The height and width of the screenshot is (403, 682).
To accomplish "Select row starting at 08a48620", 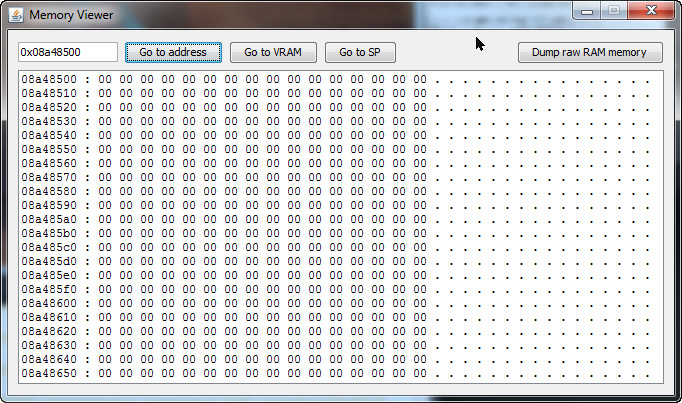I will click(x=335, y=331).
